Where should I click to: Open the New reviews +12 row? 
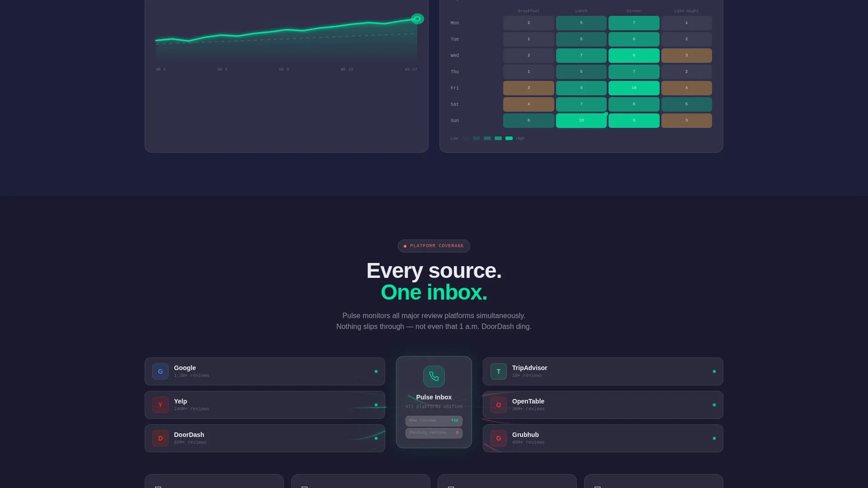(434, 421)
